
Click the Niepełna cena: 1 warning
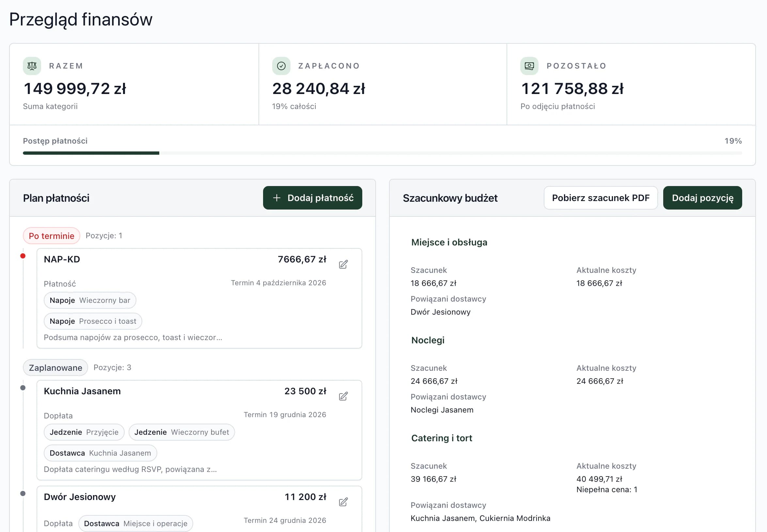point(607,490)
